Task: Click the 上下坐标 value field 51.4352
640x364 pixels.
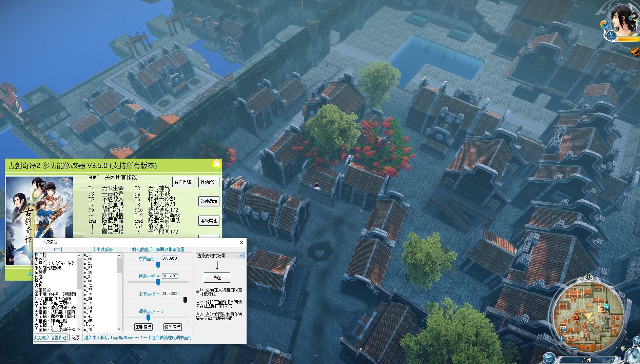Action: (170, 294)
